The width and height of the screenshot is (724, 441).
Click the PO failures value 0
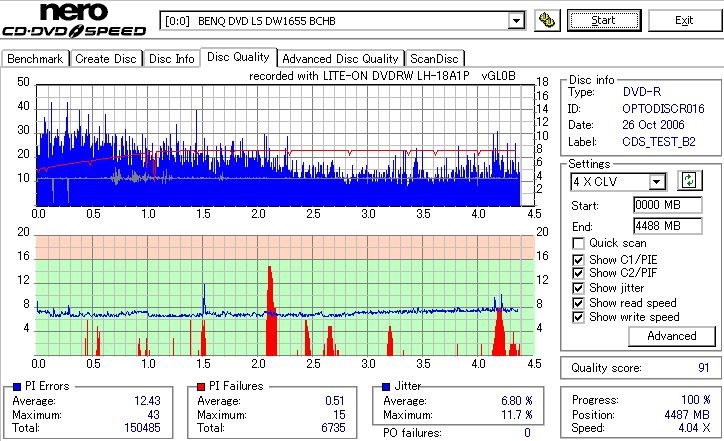[x=527, y=433]
